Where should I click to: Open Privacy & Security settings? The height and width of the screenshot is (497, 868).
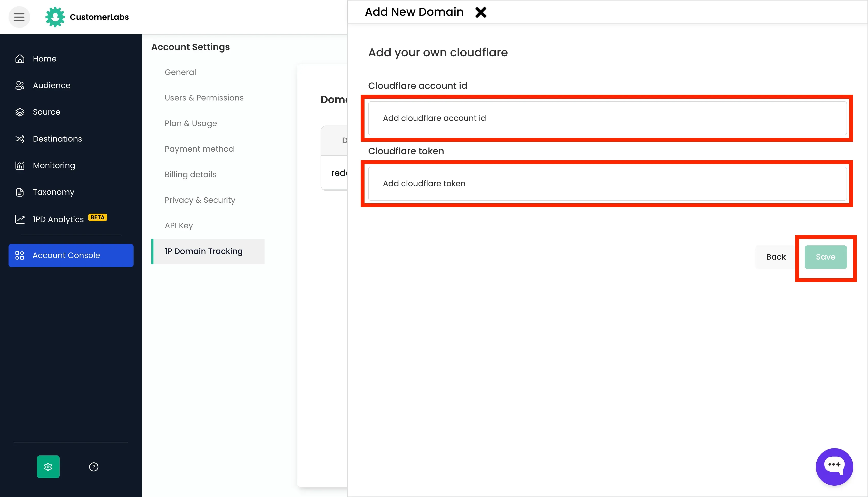tap(200, 200)
